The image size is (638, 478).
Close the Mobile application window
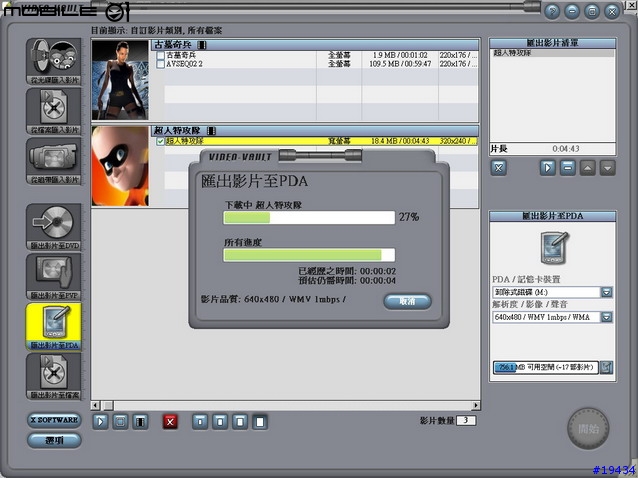point(612,11)
